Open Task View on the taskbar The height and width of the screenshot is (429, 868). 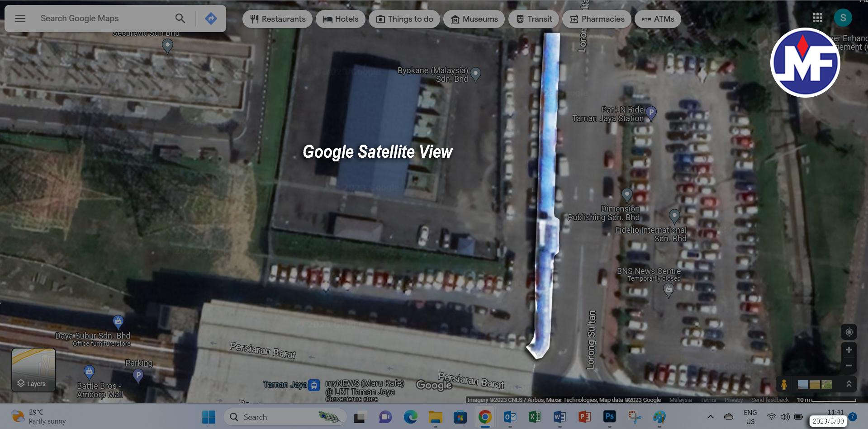pyautogui.click(x=360, y=417)
